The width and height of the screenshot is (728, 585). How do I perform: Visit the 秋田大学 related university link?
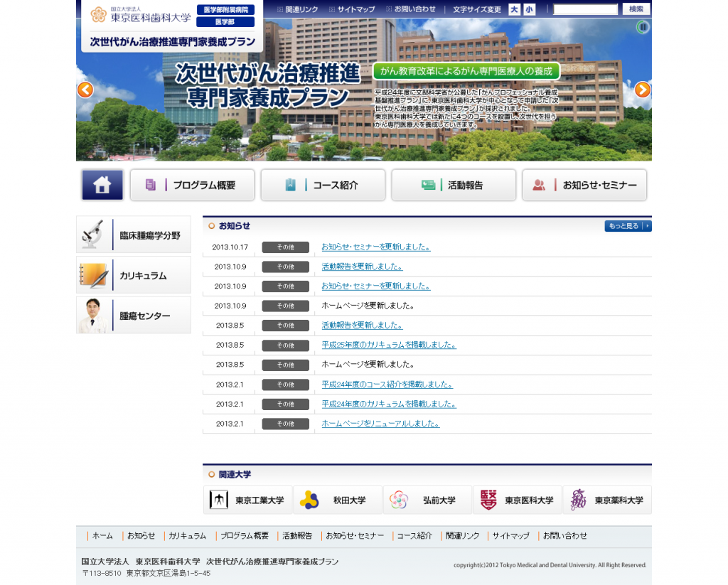[x=338, y=500]
